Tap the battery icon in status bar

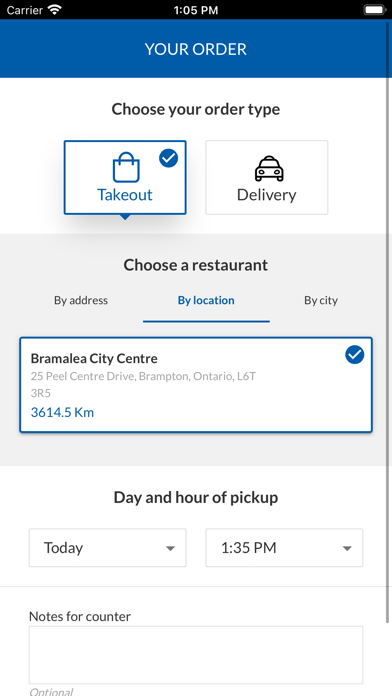pyautogui.click(x=375, y=10)
